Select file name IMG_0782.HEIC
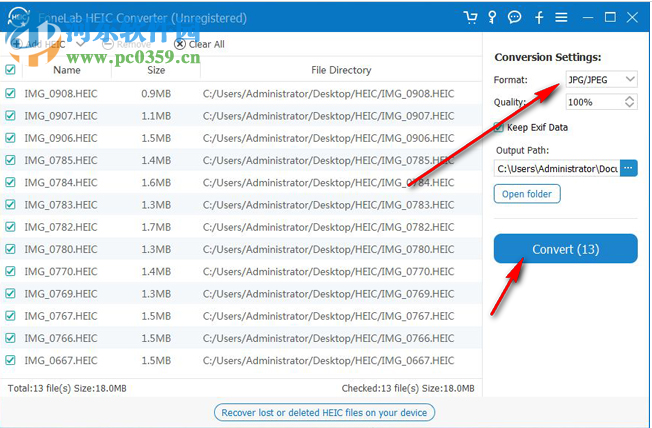The image size is (652, 428). coord(61,227)
